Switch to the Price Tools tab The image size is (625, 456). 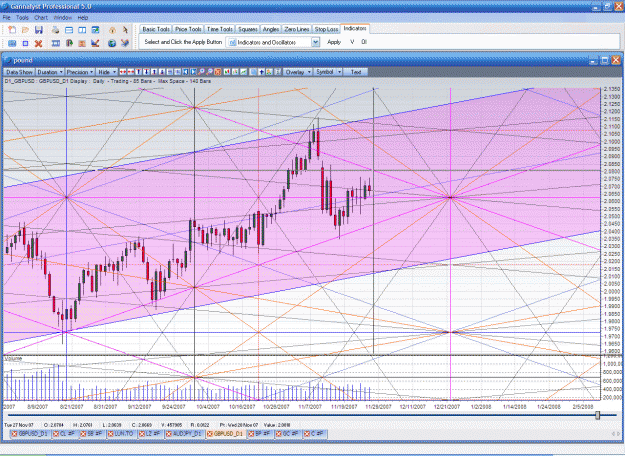(x=188, y=29)
